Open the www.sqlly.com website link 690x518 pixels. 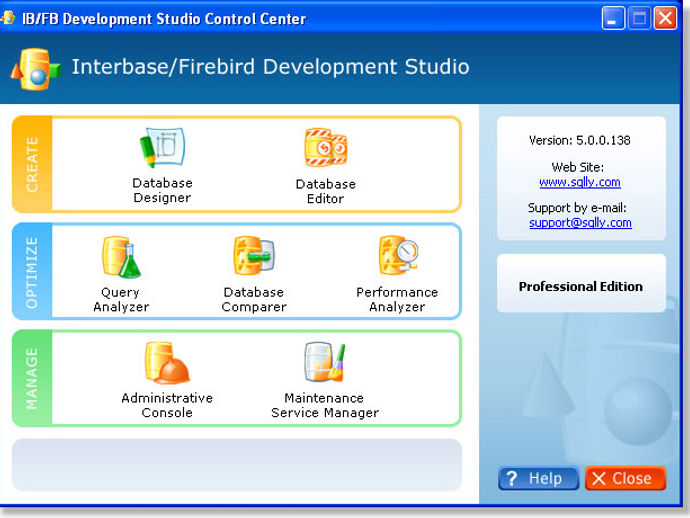pyautogui.click(x=580, y=182)
